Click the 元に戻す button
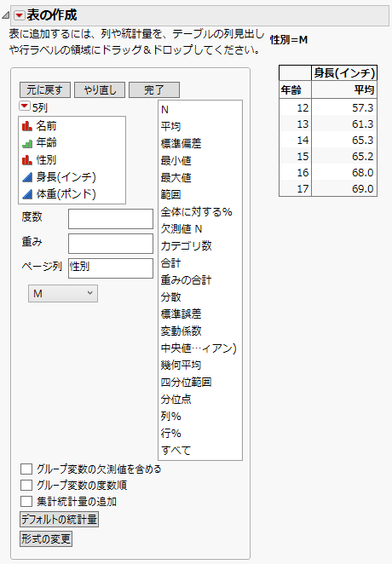Image resolution: width=392 pixels, height=564 pixels. [45, 90]
